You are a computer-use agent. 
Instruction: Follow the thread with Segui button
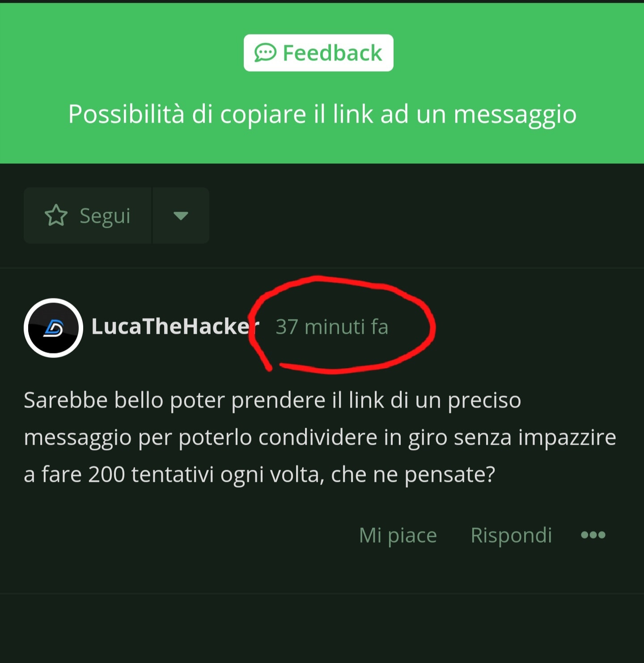coord(88,216)
